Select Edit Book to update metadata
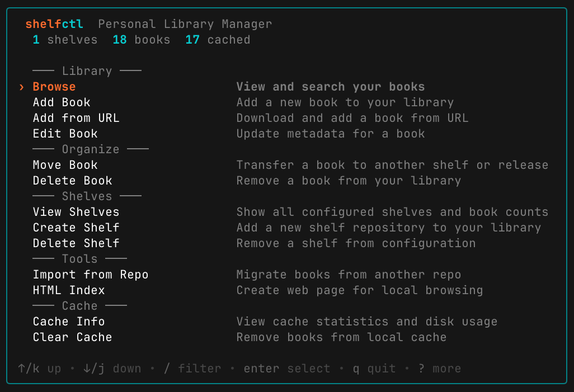 pos(65,134)
